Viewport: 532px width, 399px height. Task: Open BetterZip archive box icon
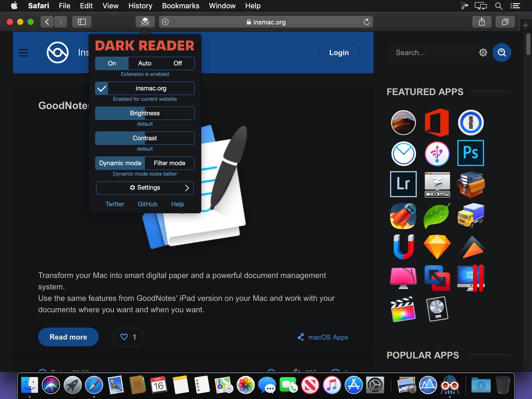(471, 185)
